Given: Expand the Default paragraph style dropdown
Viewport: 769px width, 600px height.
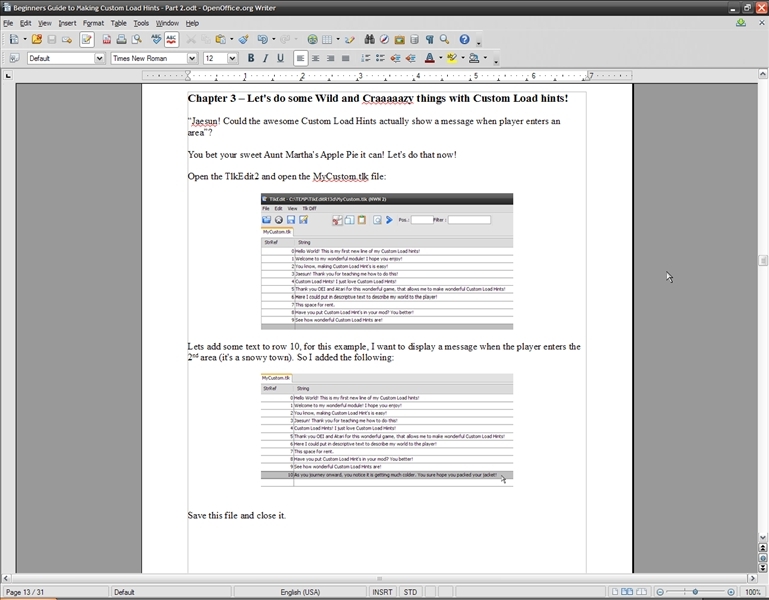Looking at the screenshot, I should point(99,59).
